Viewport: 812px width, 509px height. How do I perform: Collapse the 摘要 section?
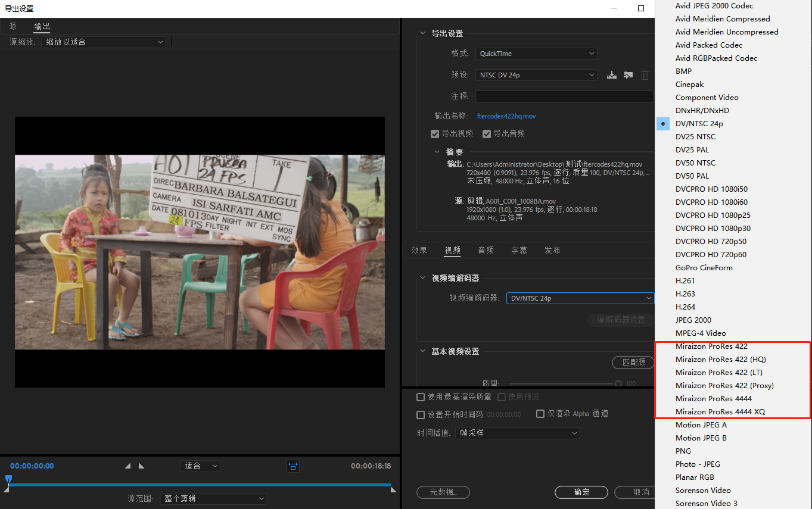point(437,152)
